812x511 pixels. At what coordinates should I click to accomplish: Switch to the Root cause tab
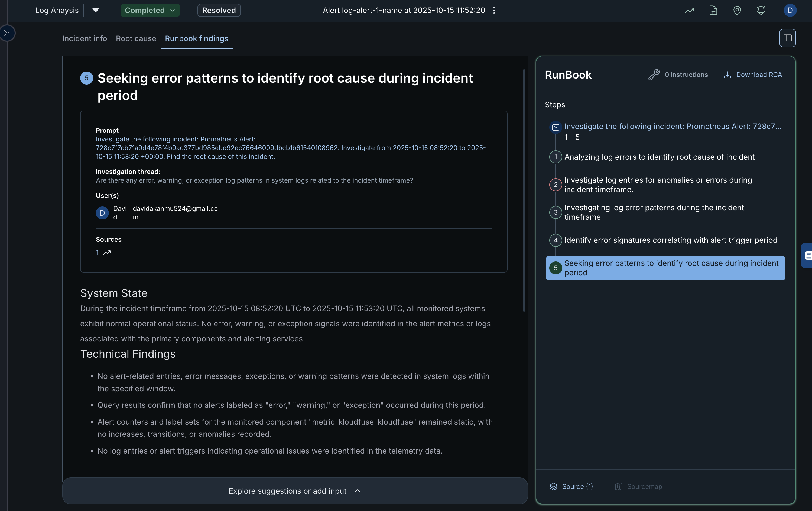tap(136, 39)
